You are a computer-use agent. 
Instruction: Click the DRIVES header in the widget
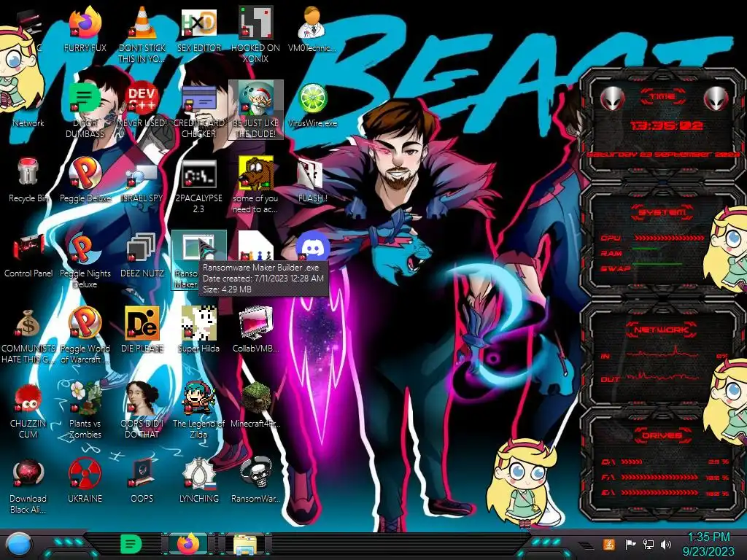pos(662,435)
